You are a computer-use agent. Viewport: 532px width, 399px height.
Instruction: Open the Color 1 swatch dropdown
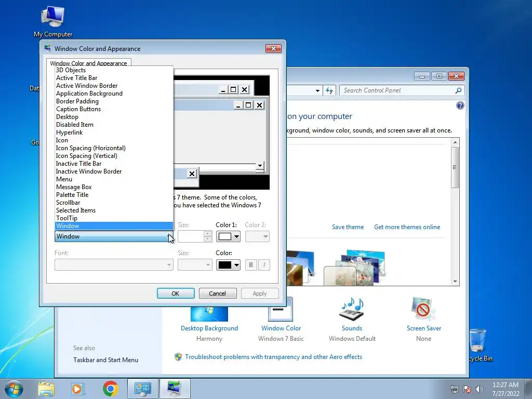(229, 236)
